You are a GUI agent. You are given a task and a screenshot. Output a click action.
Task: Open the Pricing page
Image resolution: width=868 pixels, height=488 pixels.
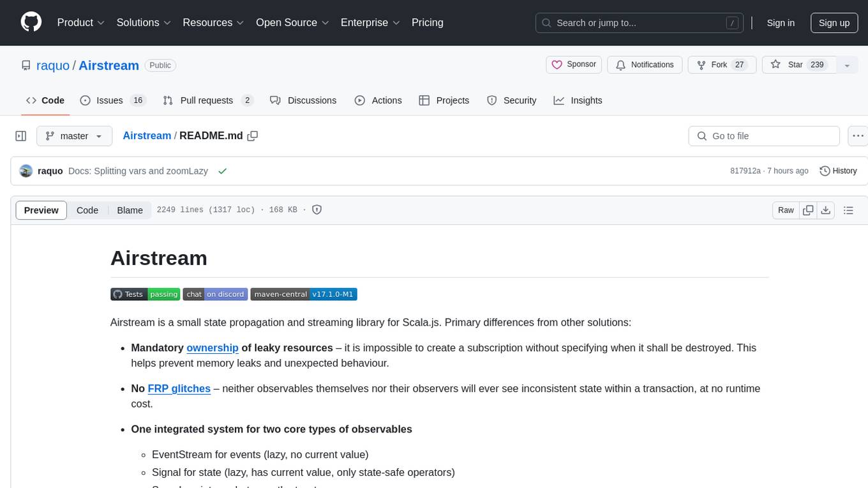pyautogui.click(x=428, y=22)
